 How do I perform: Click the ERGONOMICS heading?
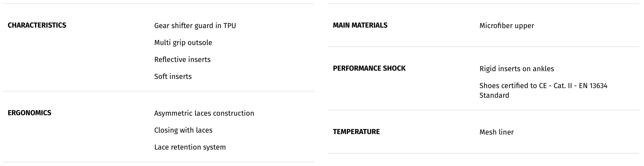tap(29, 113)
